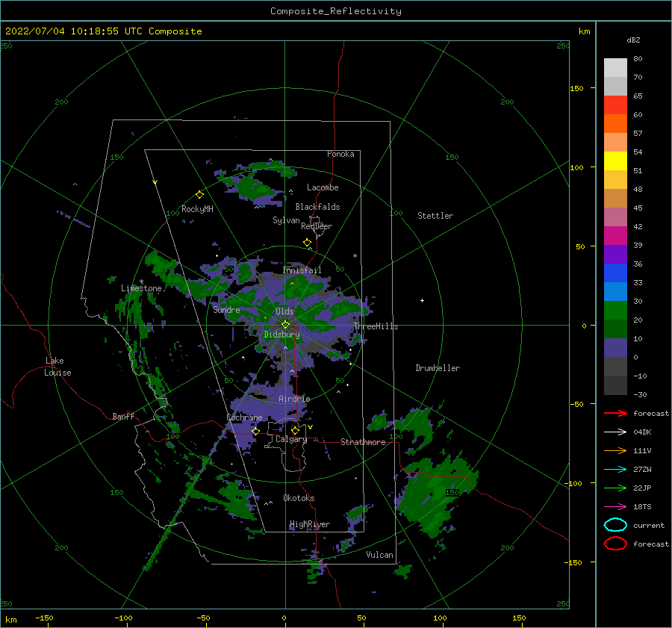The image size is (672, 628).
Task: Select the slate-purple 10-0 dBZ swatch
Action: coord(615,348)
